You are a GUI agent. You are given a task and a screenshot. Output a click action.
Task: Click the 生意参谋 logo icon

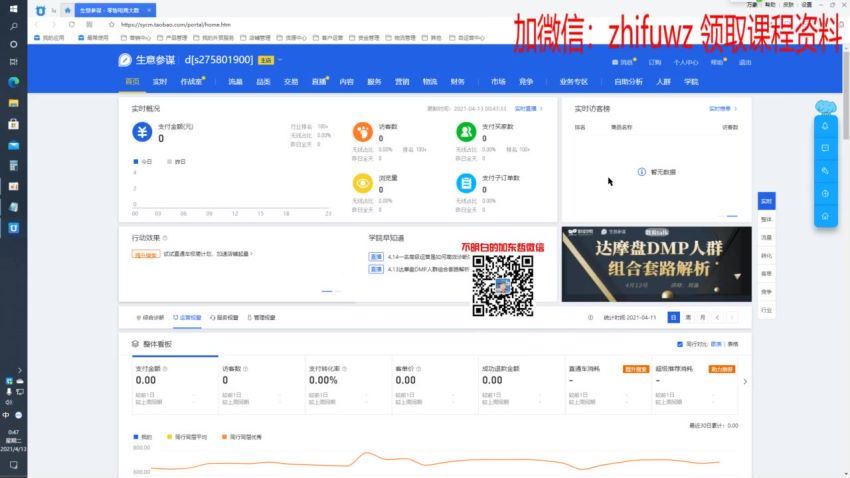pos(125,60)
